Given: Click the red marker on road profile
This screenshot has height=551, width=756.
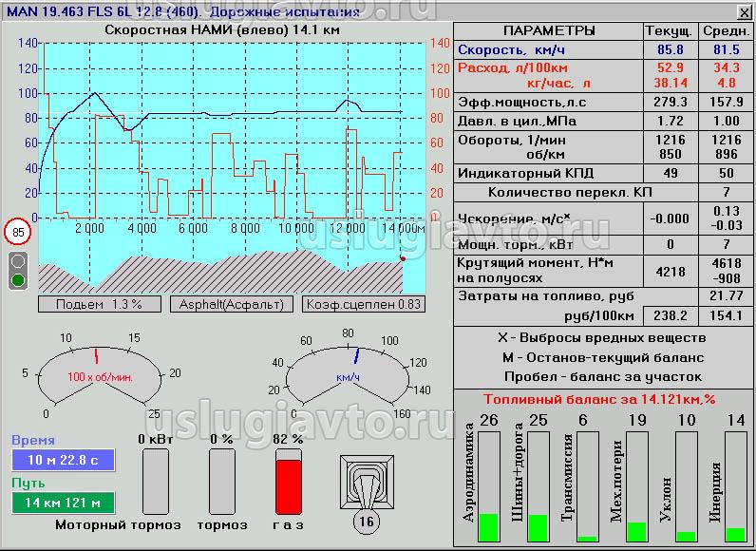Looking at the screenshot, I should pos(403,257).
